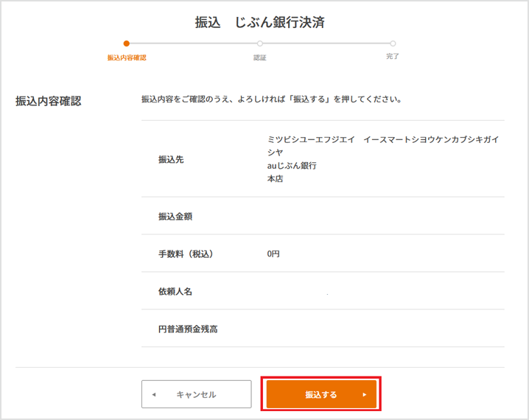Click the 認証 step circle
Viewport: 529px width, 420px height.
(x=260, y=43)
